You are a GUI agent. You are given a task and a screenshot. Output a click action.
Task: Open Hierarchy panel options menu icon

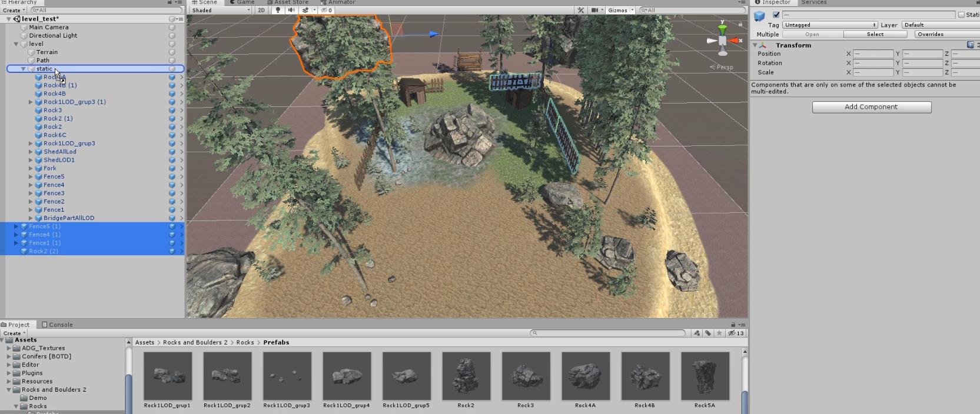(179, 2)
